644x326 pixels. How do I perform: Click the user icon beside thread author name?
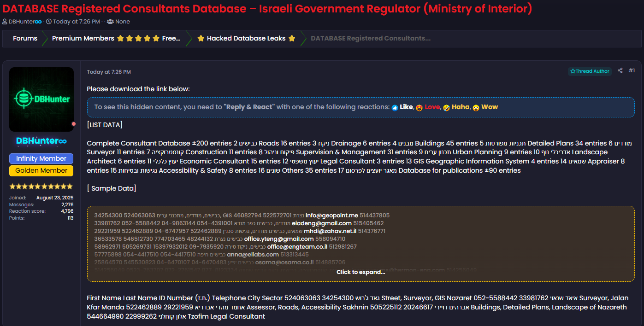[x=5, y=22]
